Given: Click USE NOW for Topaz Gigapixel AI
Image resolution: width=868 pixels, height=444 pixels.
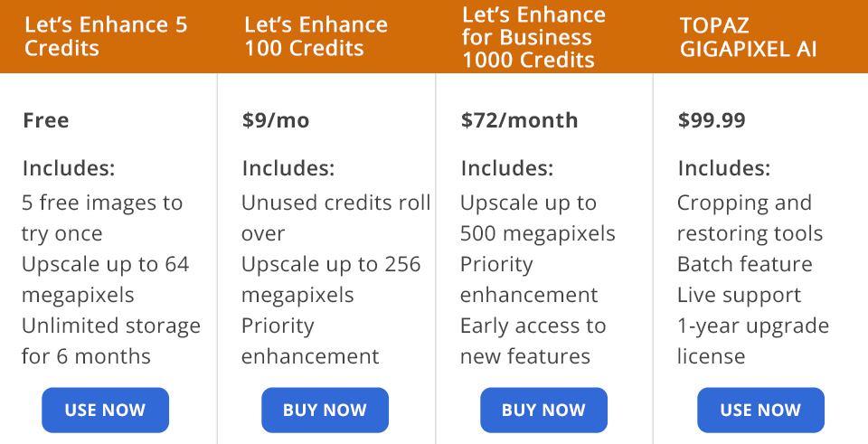Looking at the screenshot, I should coord(760,410).
